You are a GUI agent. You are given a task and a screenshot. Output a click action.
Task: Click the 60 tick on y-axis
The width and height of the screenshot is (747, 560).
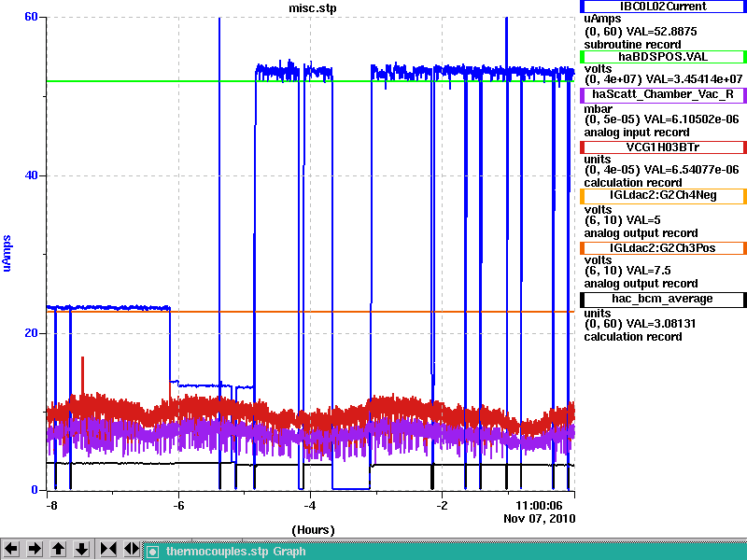pos(31,17)
